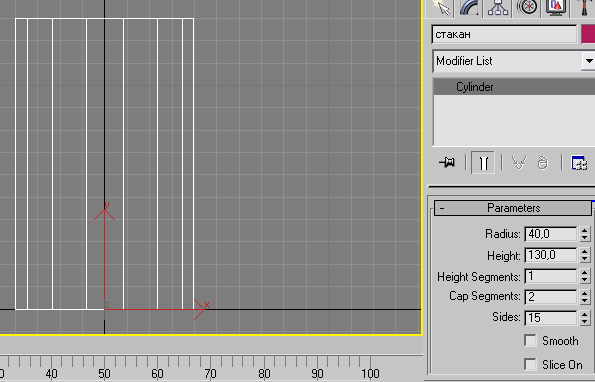Viewport: 595px width, 382px height.
Task: Collapse the Parameters rollout
Action: (x=513, y=208)
